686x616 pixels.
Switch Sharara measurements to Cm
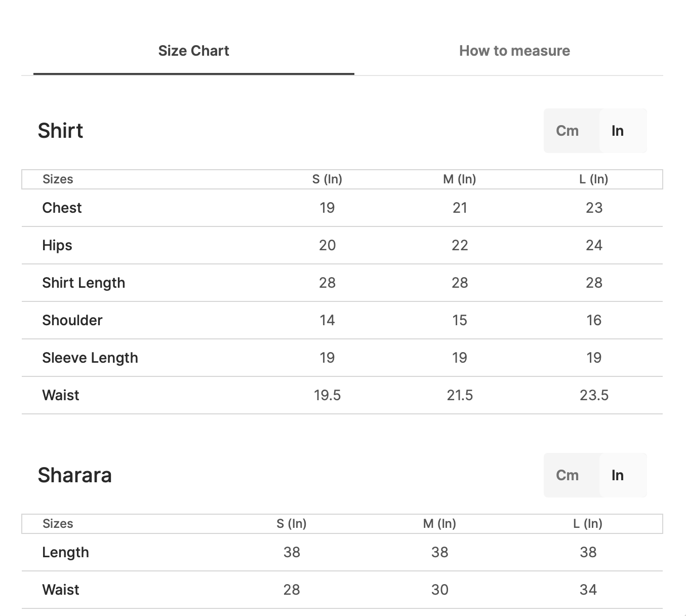pos(567,475)
